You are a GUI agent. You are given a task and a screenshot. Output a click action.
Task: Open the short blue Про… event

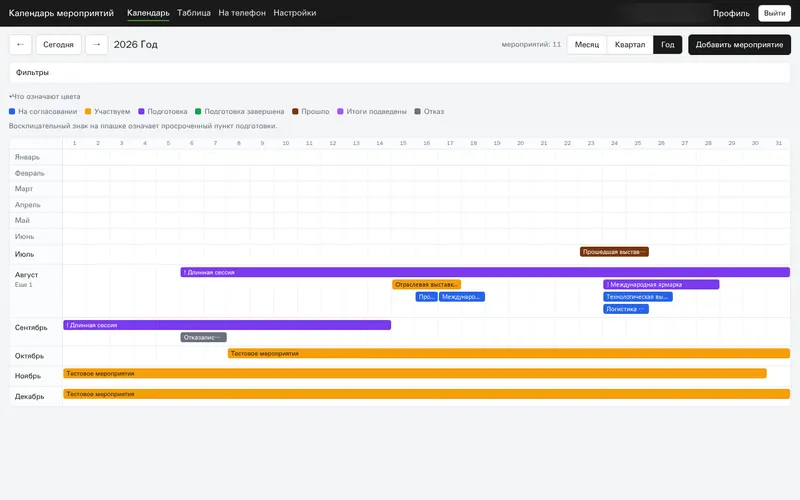(426, 297)
